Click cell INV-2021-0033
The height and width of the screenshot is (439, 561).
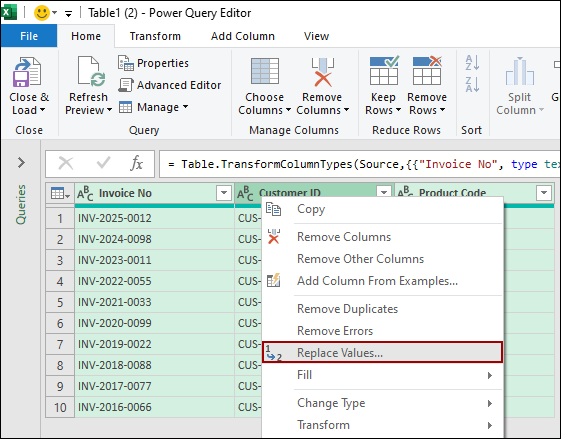154,302
